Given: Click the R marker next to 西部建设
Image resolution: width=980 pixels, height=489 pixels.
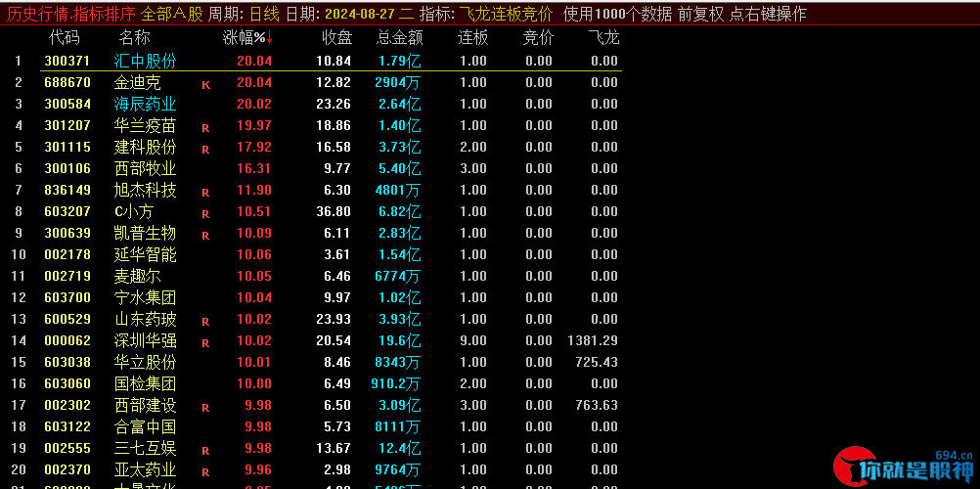Looking at the screenshot, I should pos(205,409).
